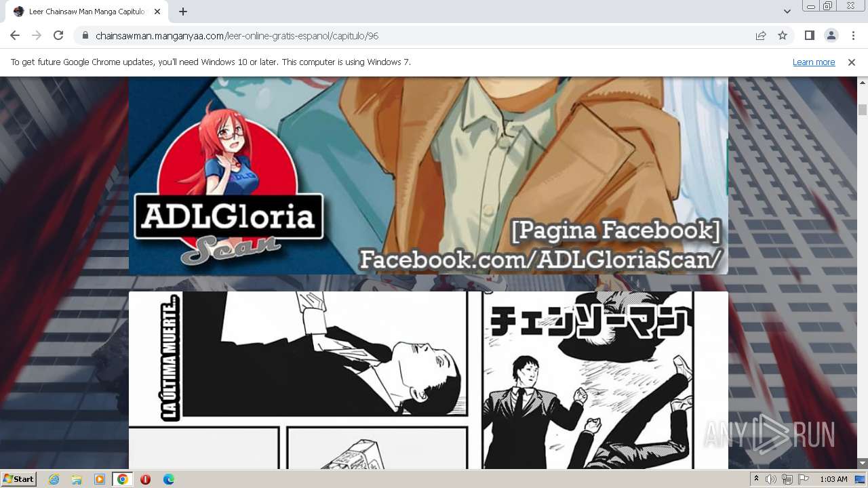
Task: Share this page icon
Action: (761, 35)
